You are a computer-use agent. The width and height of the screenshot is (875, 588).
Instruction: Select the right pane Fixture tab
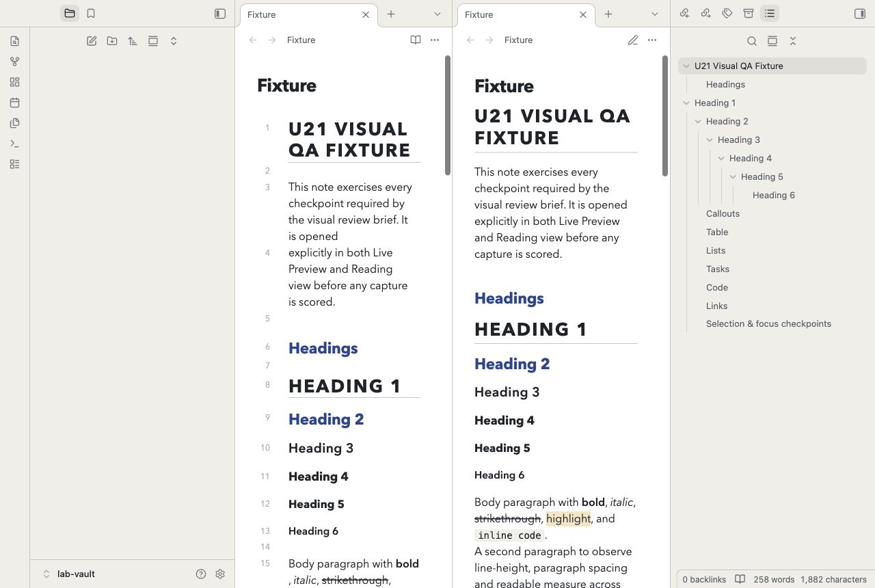tap(526, 14)
